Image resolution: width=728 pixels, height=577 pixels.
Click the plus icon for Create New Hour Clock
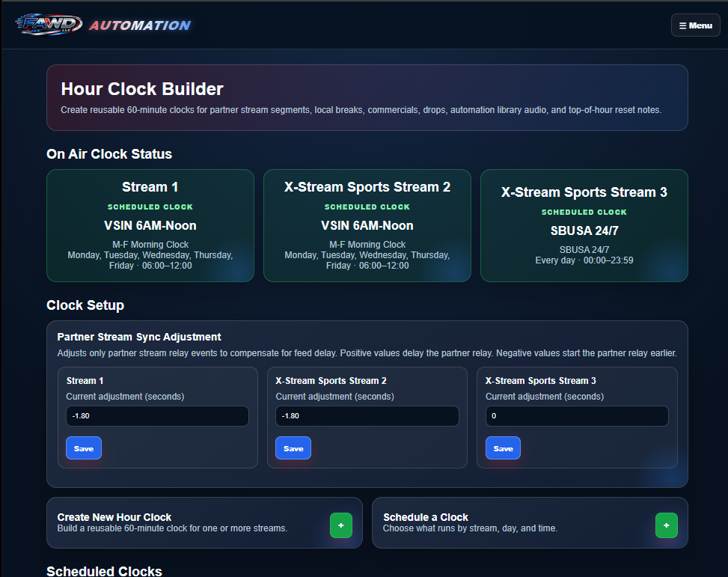click(x=340, y=525)
